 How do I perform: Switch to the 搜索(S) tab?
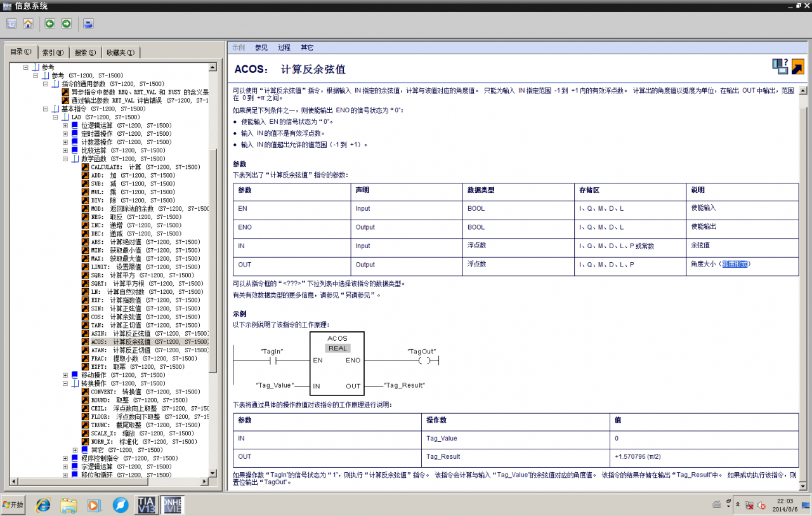pyautogui.click(x=85, y=52)
